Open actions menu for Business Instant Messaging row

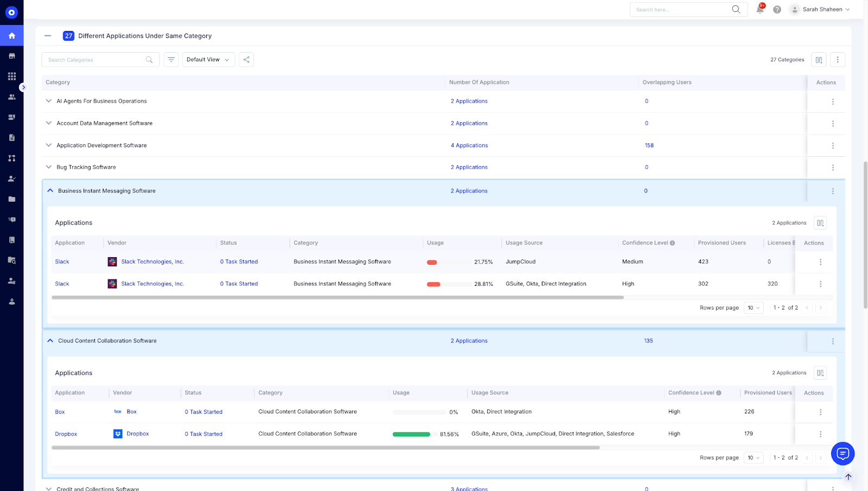[833, 191]
